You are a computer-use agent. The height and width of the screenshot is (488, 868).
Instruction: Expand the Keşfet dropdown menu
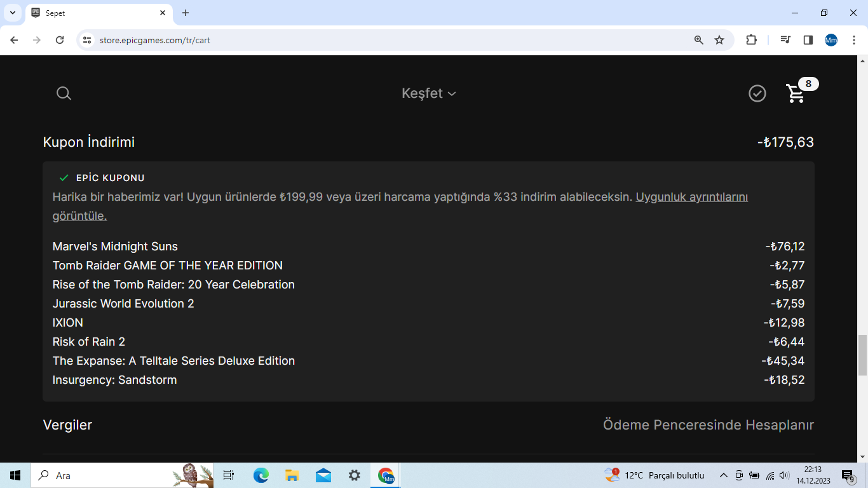click(x=429, y=93)
